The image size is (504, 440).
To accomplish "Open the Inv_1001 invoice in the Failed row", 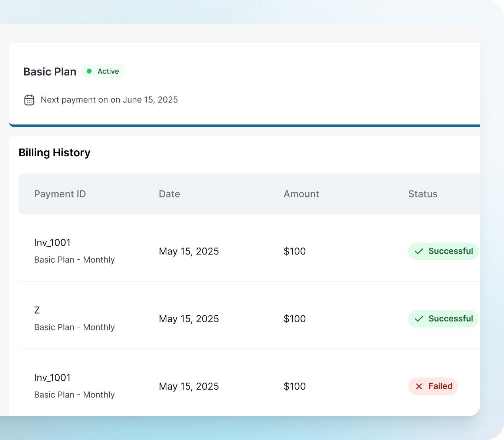I will point(52,378).
